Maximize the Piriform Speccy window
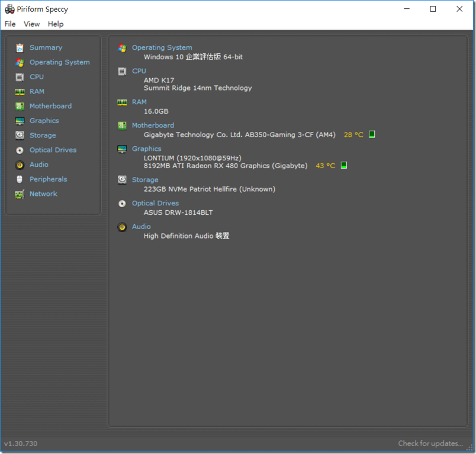The width and height of the screenshot is (476, 454). click(433, 9)
